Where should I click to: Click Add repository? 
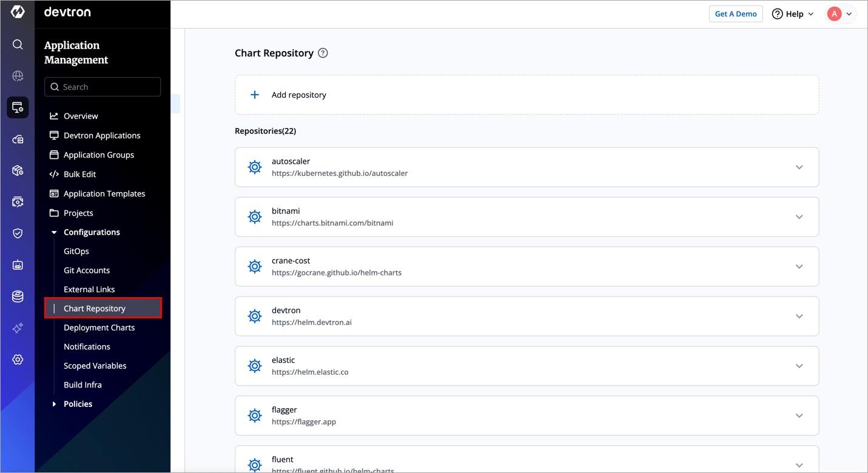298,95
